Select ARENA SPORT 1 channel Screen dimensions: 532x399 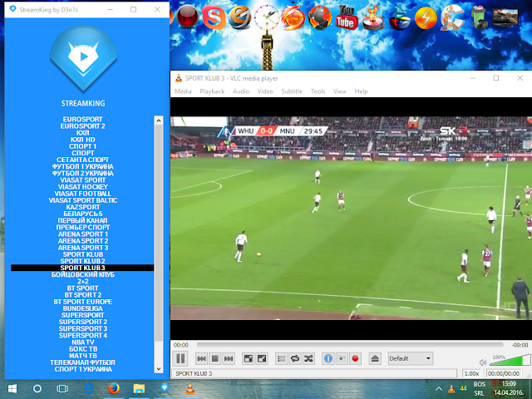click(83, 234)
